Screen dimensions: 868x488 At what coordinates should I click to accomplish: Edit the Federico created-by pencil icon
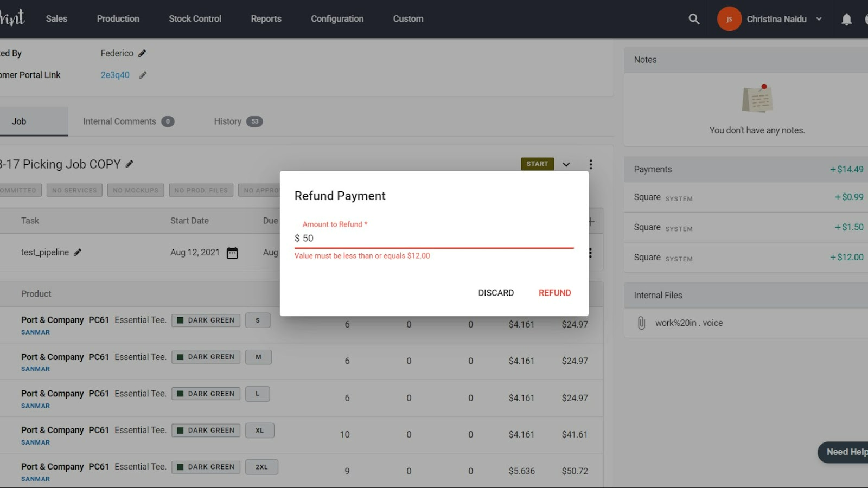pos(142,53)
